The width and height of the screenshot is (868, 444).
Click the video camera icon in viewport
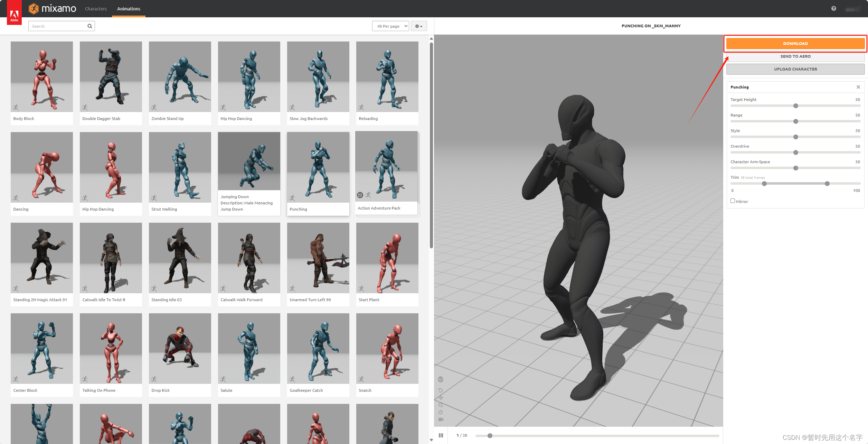[441, 419]
